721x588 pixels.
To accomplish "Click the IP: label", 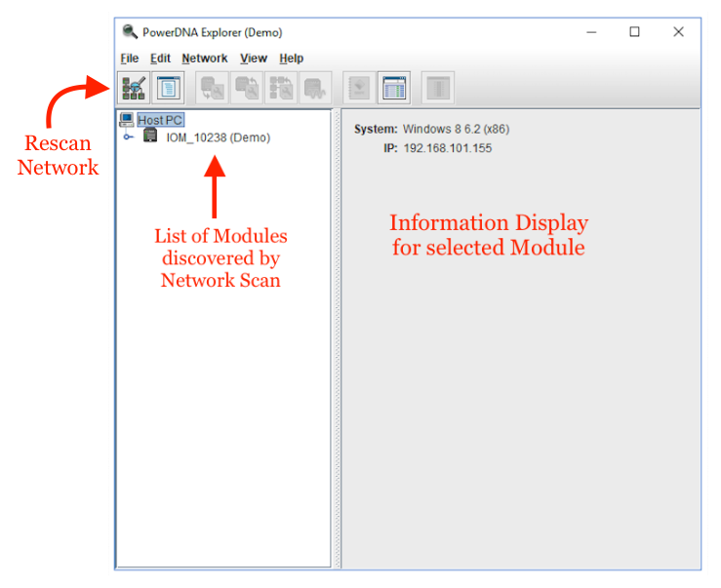I will tap(390, 148).
